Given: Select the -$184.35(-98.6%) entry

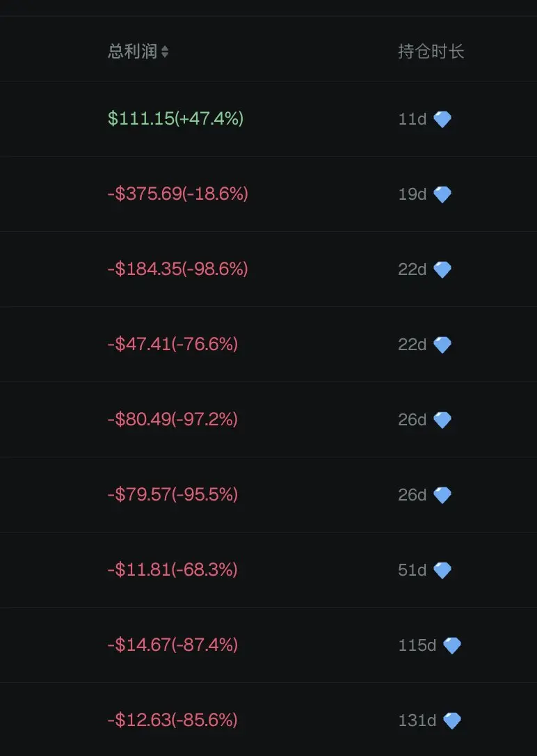Looking at the screenshot, I should click(177, 269).
